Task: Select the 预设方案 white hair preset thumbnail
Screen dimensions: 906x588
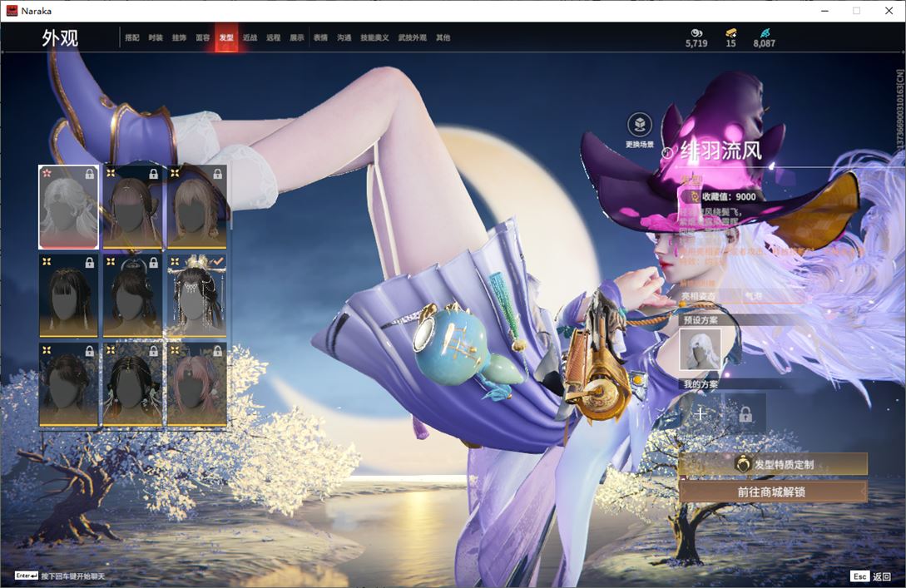Action: coord(701,348)
